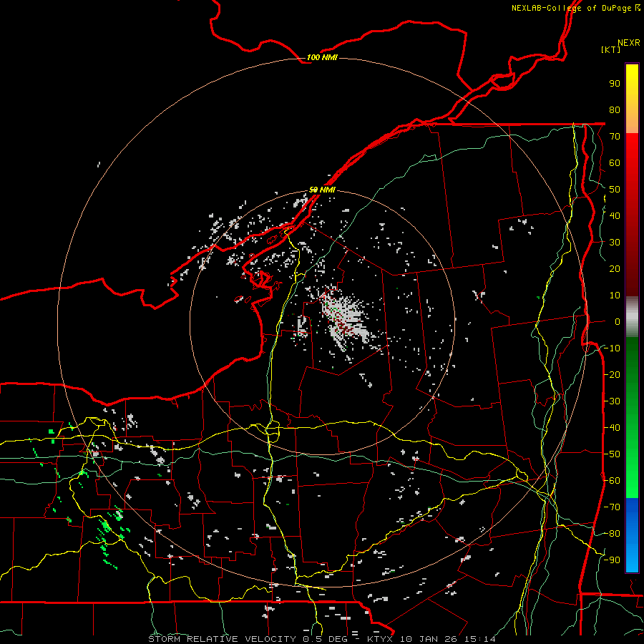Click the -10 value on the velocity scale
Image resolution: width=644 pixels, height=644 pixels.
pyautogui.click(x=612, y=348)
